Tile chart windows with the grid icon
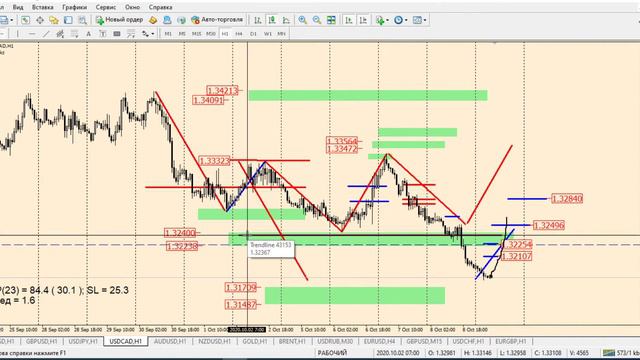 point(331,20)
